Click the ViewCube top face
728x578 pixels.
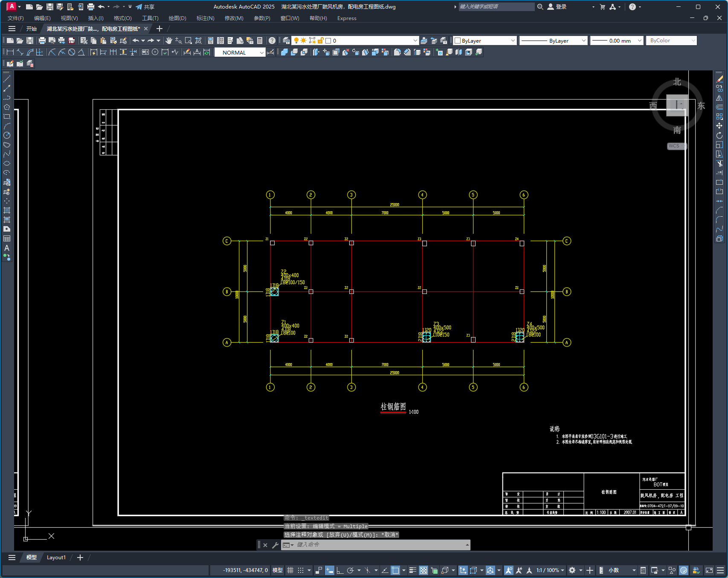point(677,105)
